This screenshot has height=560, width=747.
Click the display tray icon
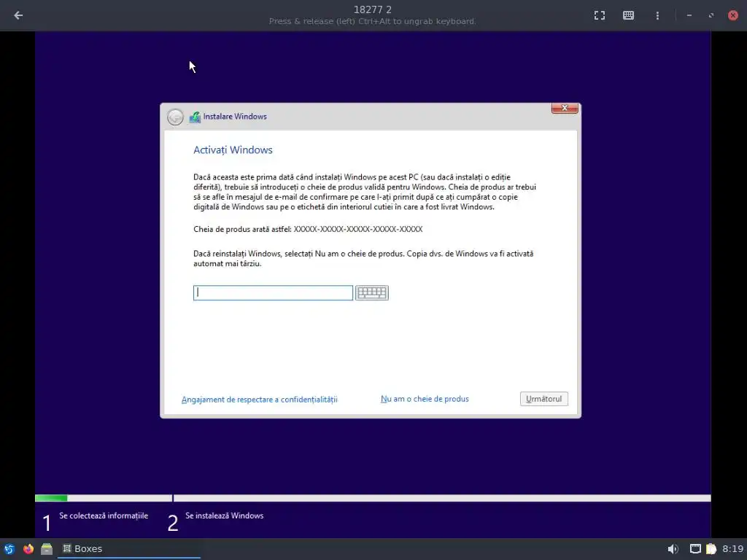click(695, 548)
